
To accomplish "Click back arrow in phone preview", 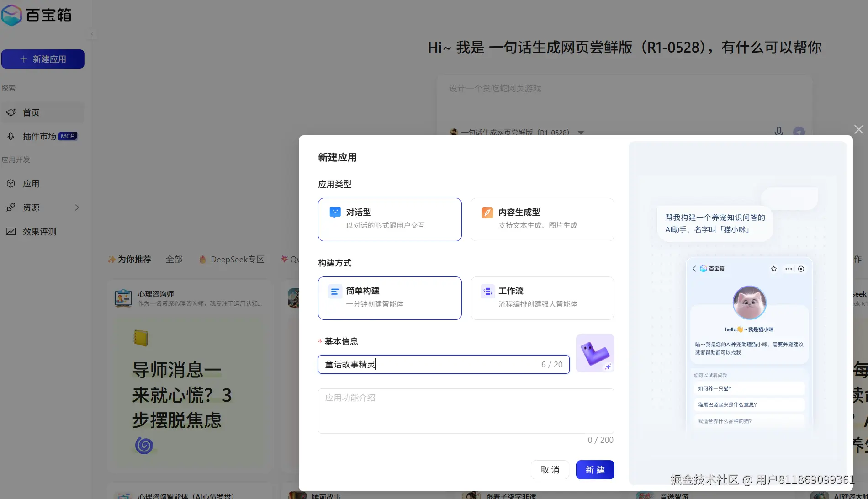I will pos(694,269).
